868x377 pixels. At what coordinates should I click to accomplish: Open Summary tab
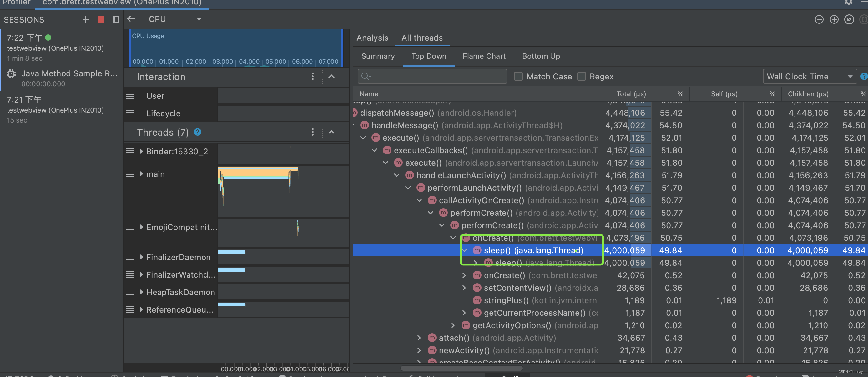pos(378,56)
